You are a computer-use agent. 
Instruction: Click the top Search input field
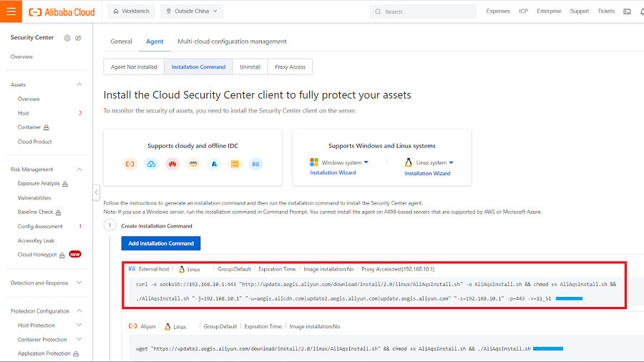pyautogui.click(x=428, y=11)
